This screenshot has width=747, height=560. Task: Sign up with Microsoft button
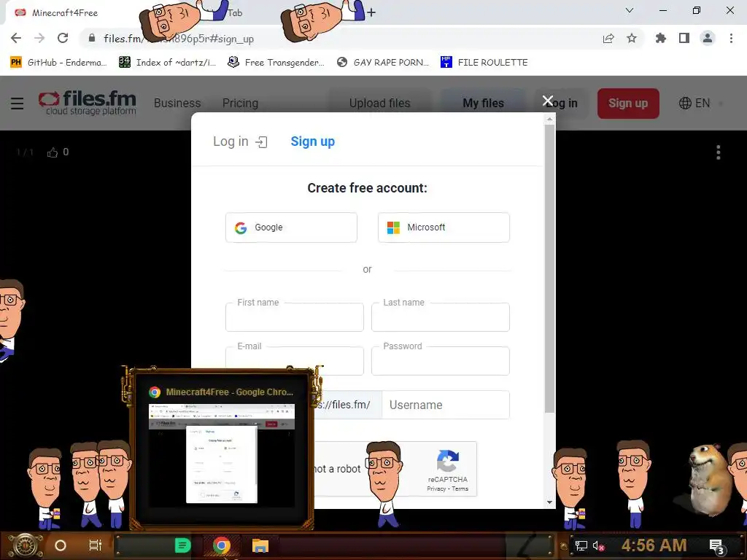[444, 227]
